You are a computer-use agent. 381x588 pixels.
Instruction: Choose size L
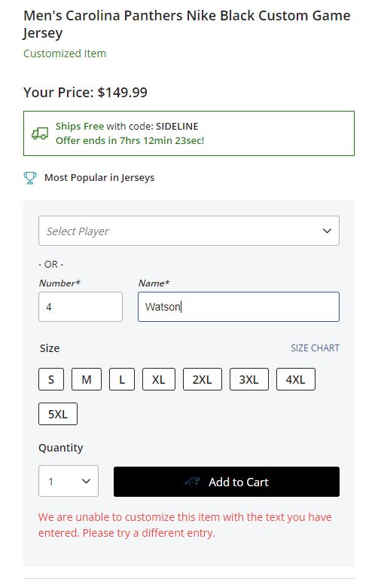122,379
